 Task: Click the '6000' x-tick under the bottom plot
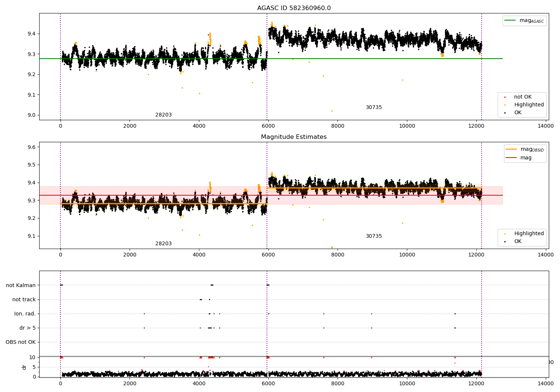point(268,383)
